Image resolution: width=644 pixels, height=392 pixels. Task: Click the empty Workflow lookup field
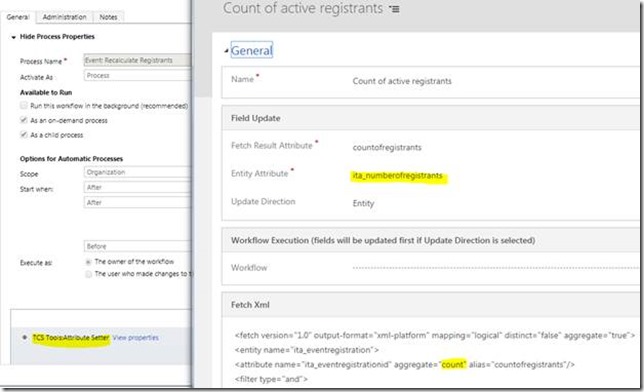pyautogui.click(x=495, y=268)
